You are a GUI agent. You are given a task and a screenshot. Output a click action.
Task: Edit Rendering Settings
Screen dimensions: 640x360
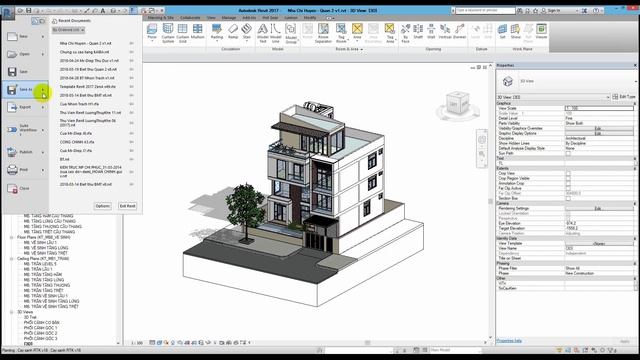598,209
